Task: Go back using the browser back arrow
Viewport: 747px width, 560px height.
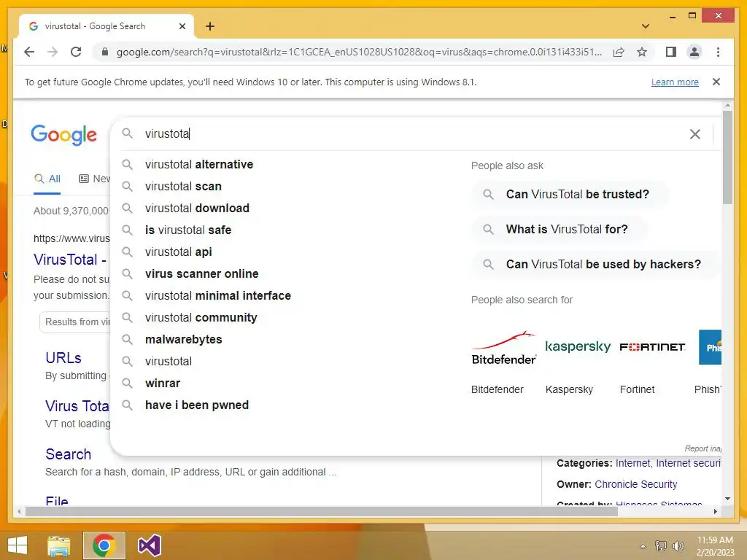Action: click(29, 52)
